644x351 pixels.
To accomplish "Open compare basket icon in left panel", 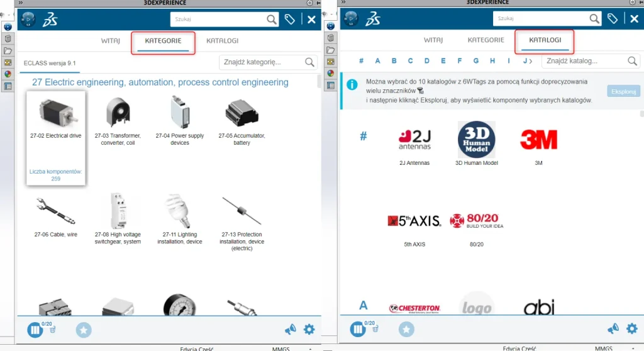I will coord(35,330).
